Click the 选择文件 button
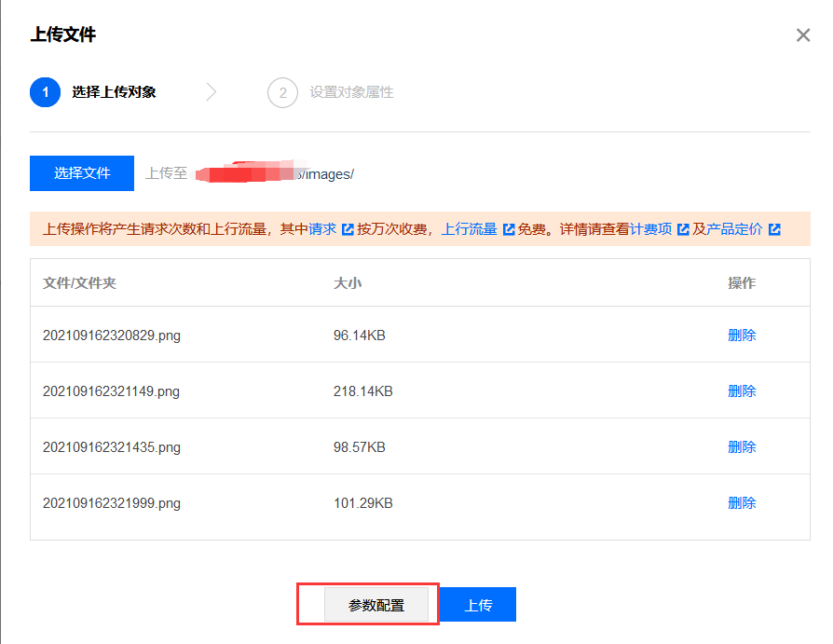 coord(82,173)
